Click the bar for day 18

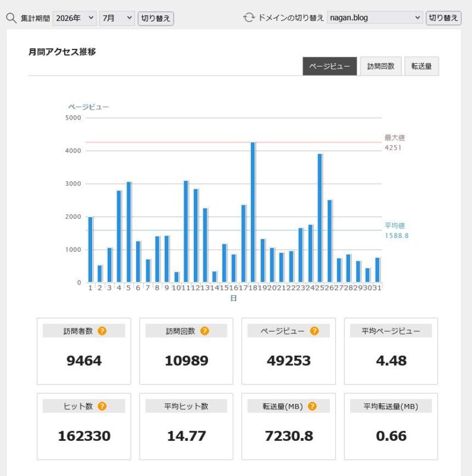click(x=253, y=212)
